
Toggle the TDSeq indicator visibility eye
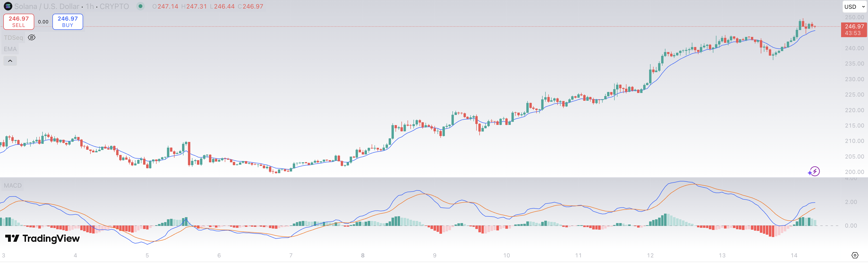32,37
